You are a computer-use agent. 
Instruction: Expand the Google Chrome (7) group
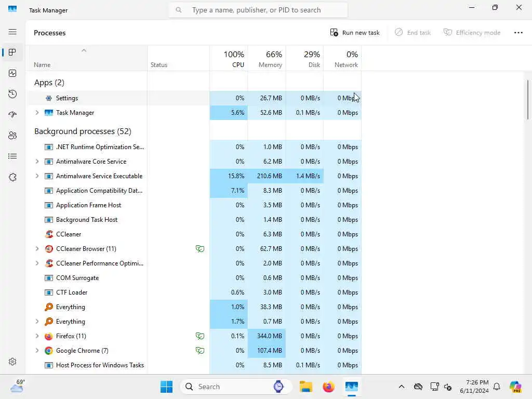[x=37, y=351]
